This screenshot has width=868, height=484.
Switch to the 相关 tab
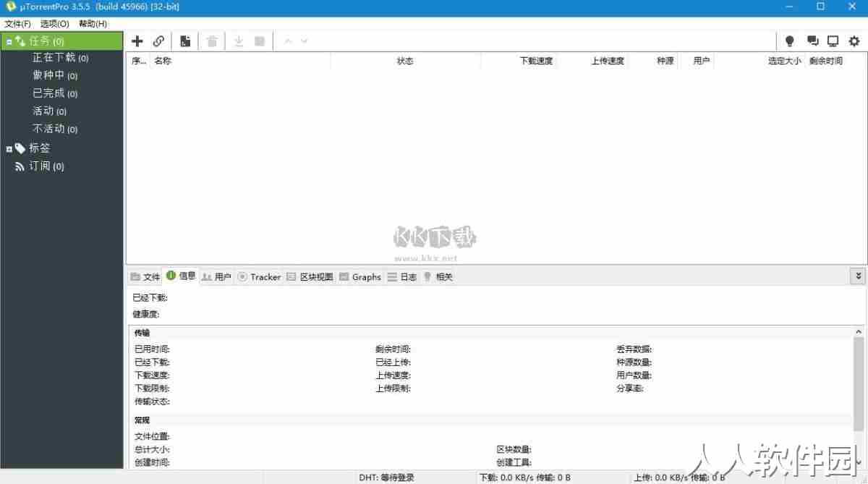[x=438, y=276]
